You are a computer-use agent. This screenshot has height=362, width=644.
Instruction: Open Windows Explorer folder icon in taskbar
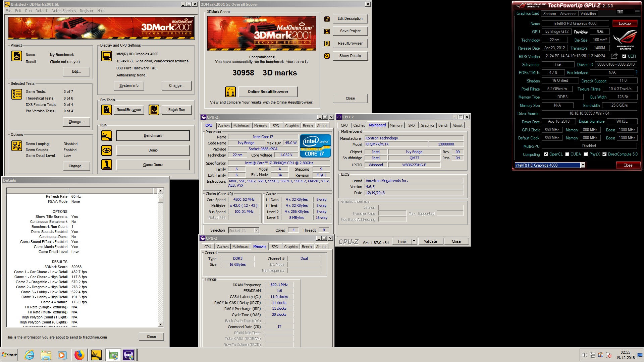46,355
